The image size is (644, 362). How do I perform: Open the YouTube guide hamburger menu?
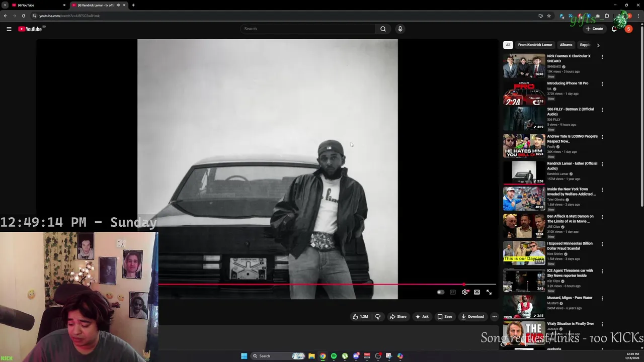(9, 29)
